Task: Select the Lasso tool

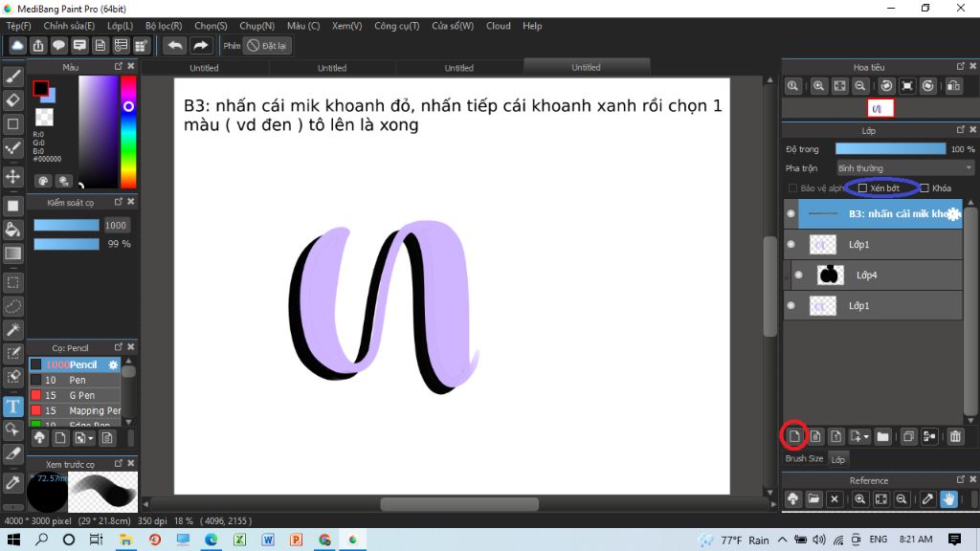Action: tap(13, 306)
